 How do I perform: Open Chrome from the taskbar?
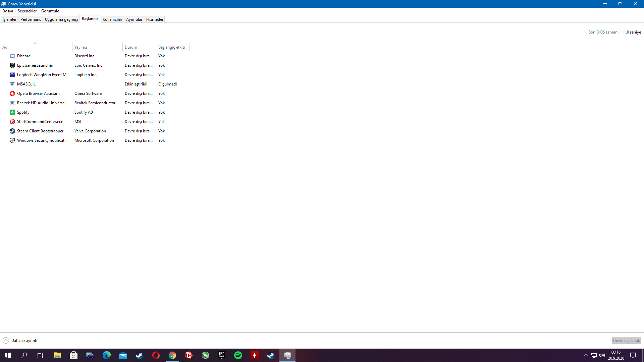tap(172, 355)
